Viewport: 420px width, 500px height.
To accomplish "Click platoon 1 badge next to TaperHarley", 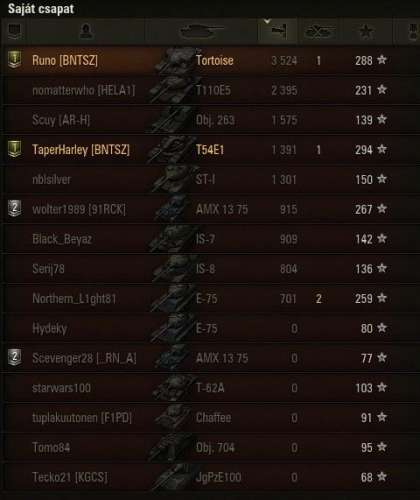I will tap(15, 149).
